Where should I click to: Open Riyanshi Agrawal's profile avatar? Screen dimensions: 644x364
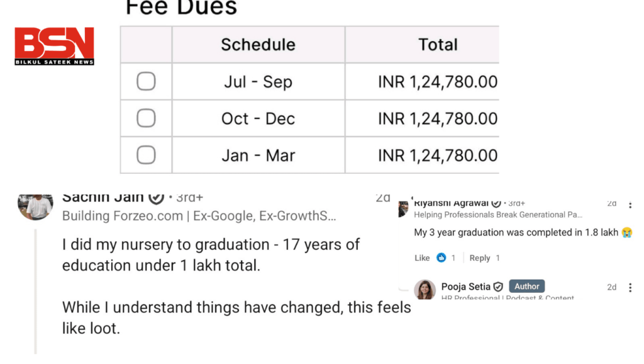click(404, 210)
